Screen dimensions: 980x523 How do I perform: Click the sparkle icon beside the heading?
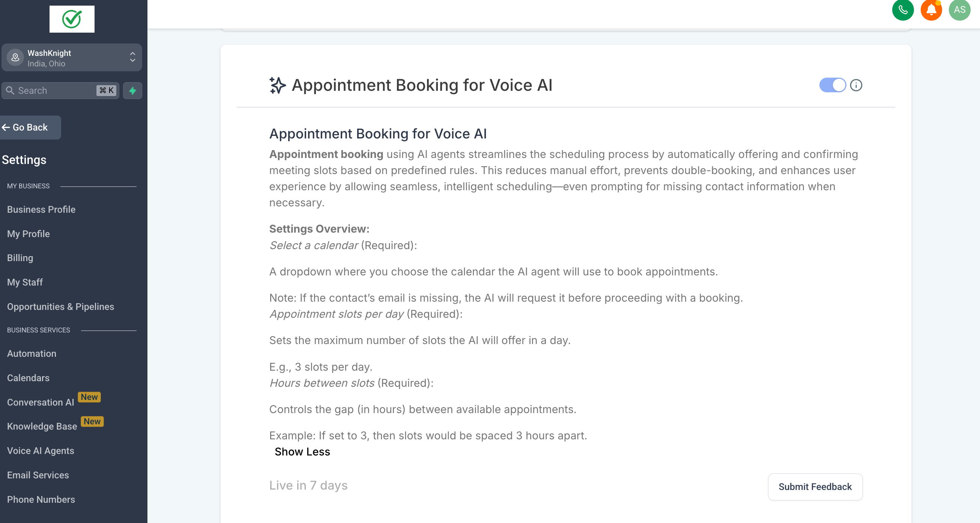point(277,85)
